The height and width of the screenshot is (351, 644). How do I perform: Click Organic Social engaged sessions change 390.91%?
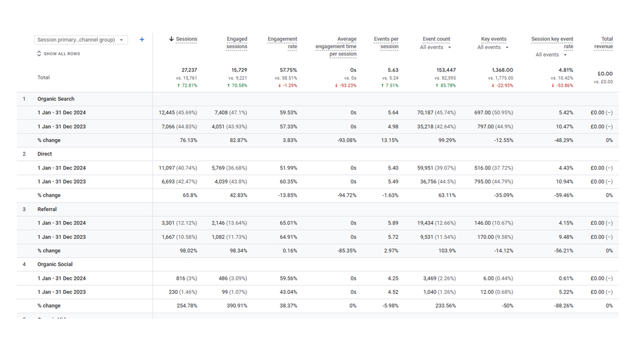237,306
